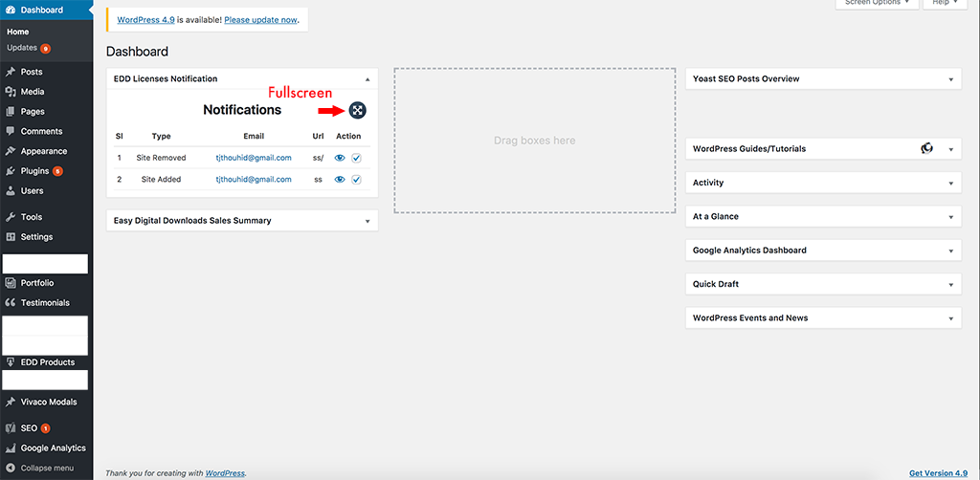Click the Email column header
The height and width of the screenshot is (480, 980).
[254, 136]
